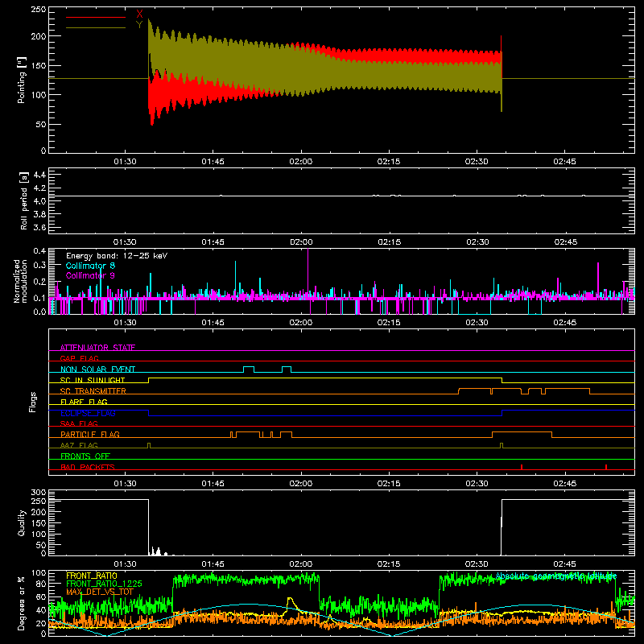Image resolution: width=644 pixels, height=644 pixels.
Task: Select the NON_SOLAR_EVENT flag label
Action: point(97,369)
